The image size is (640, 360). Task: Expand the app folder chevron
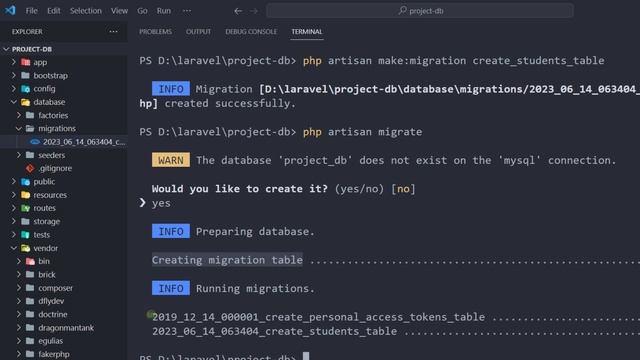pyautogui.click(x=13, y=62)
